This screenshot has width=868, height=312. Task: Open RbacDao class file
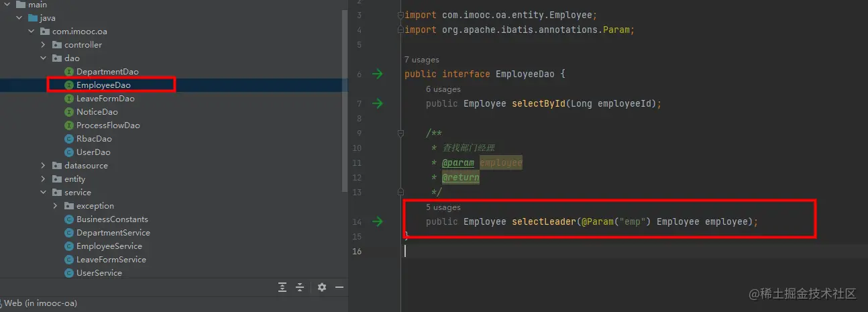(x=94, y=139)
